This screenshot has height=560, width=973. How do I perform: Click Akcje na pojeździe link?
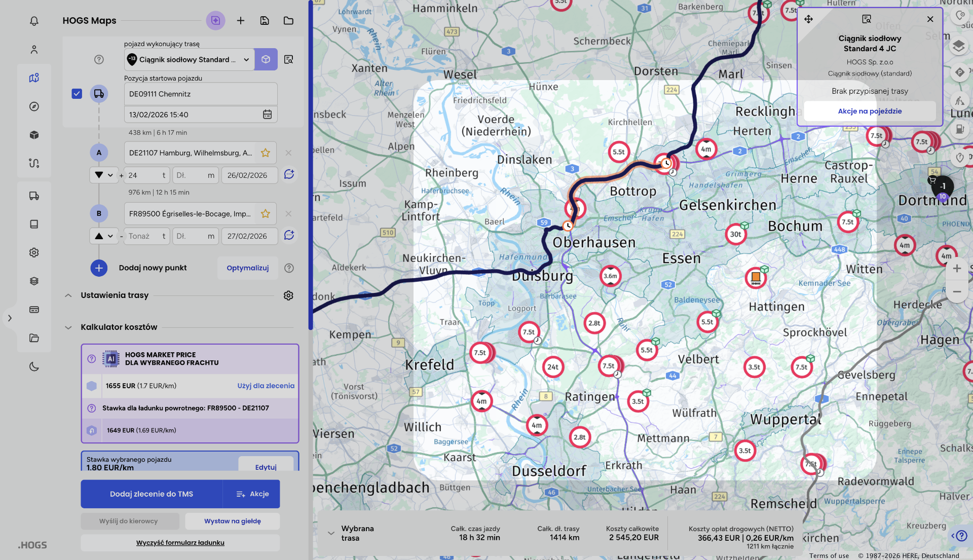(x=870, y=111)
